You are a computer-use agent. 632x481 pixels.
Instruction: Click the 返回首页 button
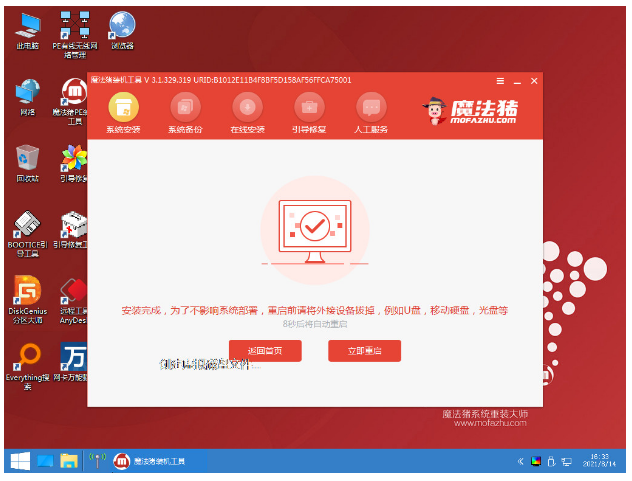[265, 351]
